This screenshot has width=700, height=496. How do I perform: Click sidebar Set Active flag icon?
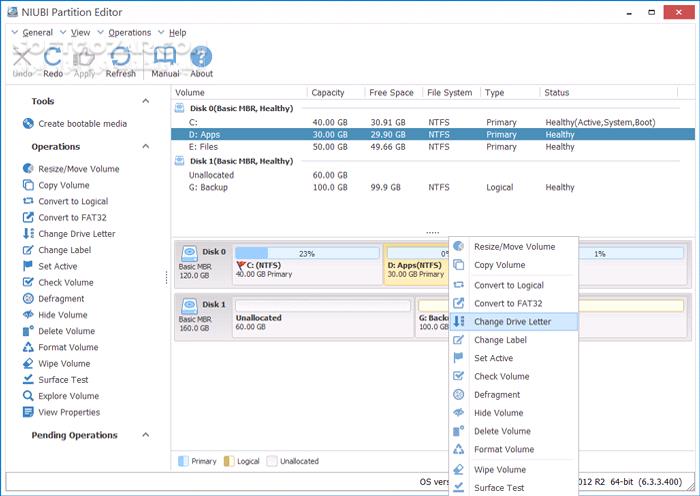click(28, 266)
